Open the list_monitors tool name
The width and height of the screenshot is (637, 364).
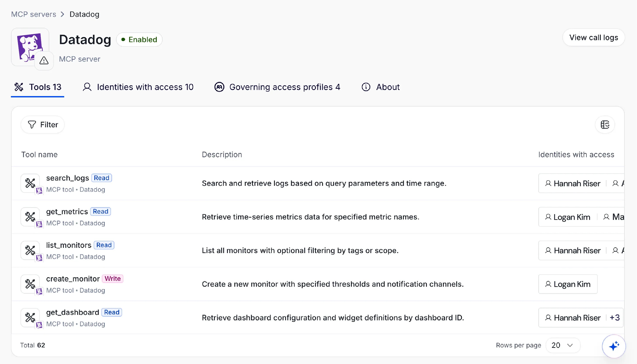(69, 245)
